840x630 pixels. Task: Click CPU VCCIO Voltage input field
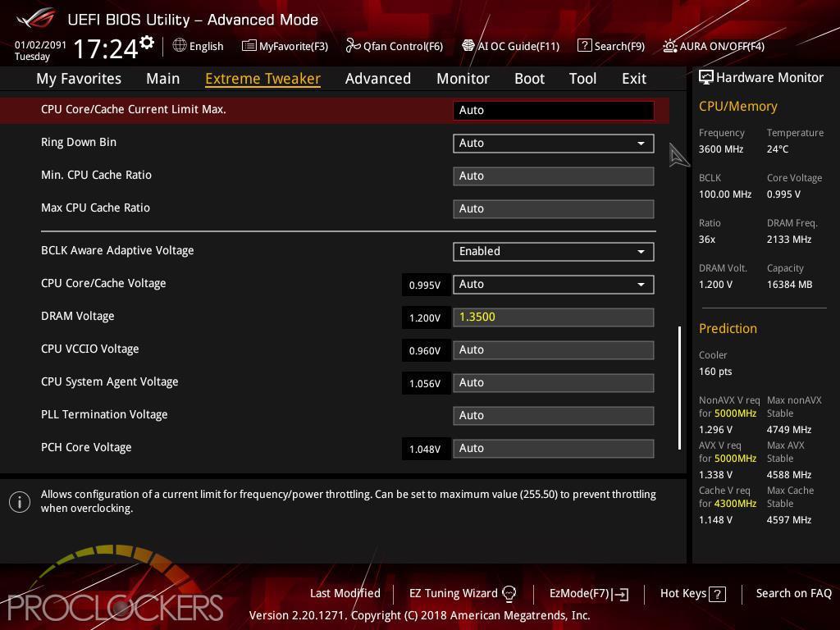coord(554,349)
